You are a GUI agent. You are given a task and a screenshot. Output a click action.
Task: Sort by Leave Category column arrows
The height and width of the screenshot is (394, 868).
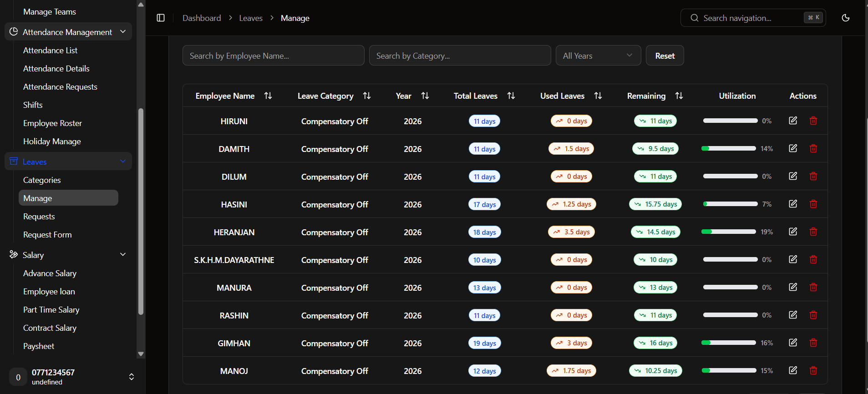click(367, 96)
